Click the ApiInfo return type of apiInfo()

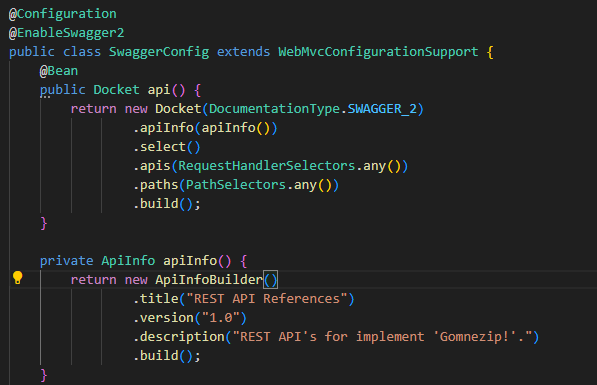(128, 261)
